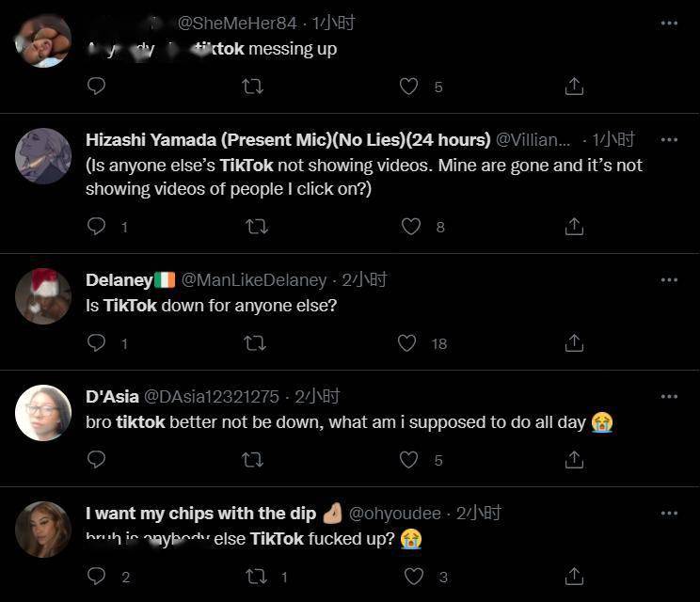700x602 pixels.
Task: Share the D'Asia tweet
Action: tap(574, 460)
